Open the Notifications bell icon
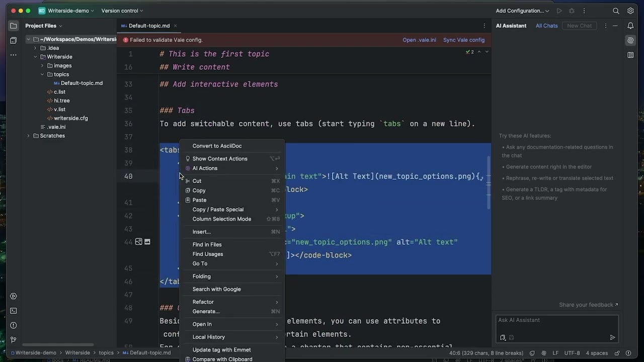Viewport: 644px width, 362px height. (x=630, y=26)
